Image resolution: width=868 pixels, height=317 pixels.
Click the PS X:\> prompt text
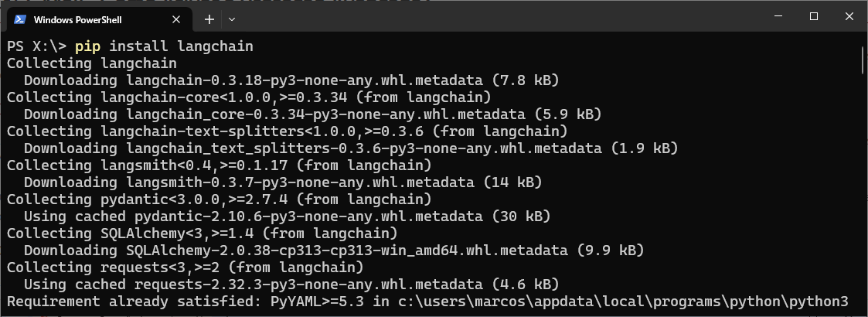coord(36,46)
